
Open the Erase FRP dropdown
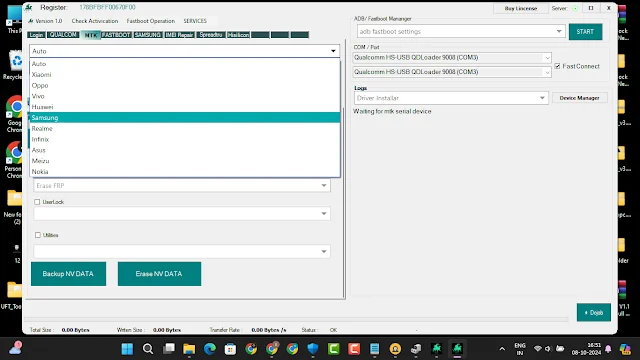tap(324, 186)
